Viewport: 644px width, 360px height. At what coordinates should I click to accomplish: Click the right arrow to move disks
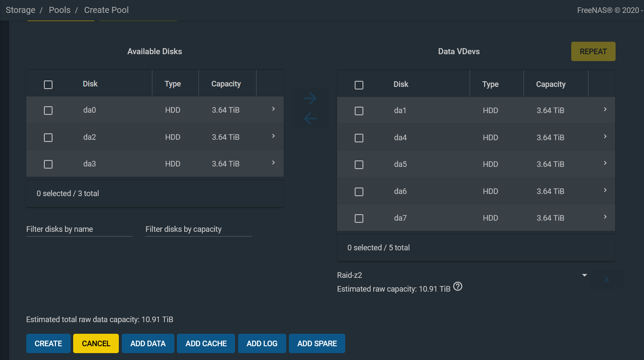pos(310,98)
